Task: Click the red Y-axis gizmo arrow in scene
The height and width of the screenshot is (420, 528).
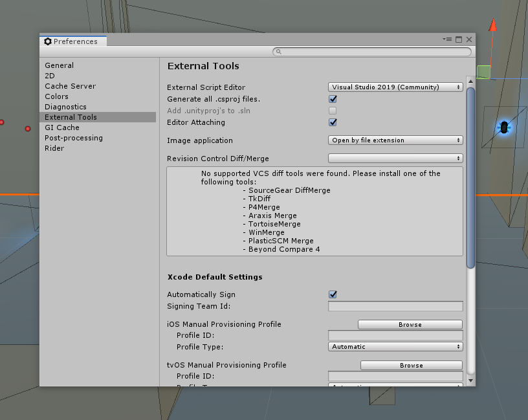Action: (x=493, y=26)
